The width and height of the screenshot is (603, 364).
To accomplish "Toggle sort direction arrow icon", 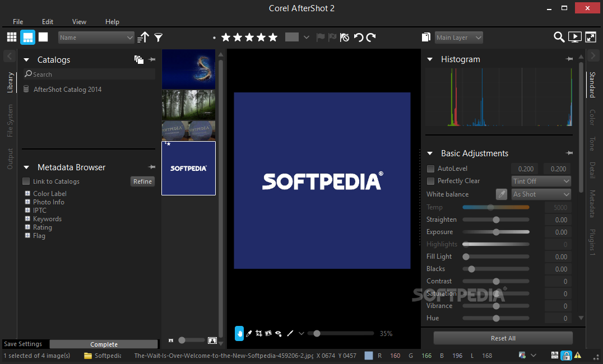I will click(143, 38).
